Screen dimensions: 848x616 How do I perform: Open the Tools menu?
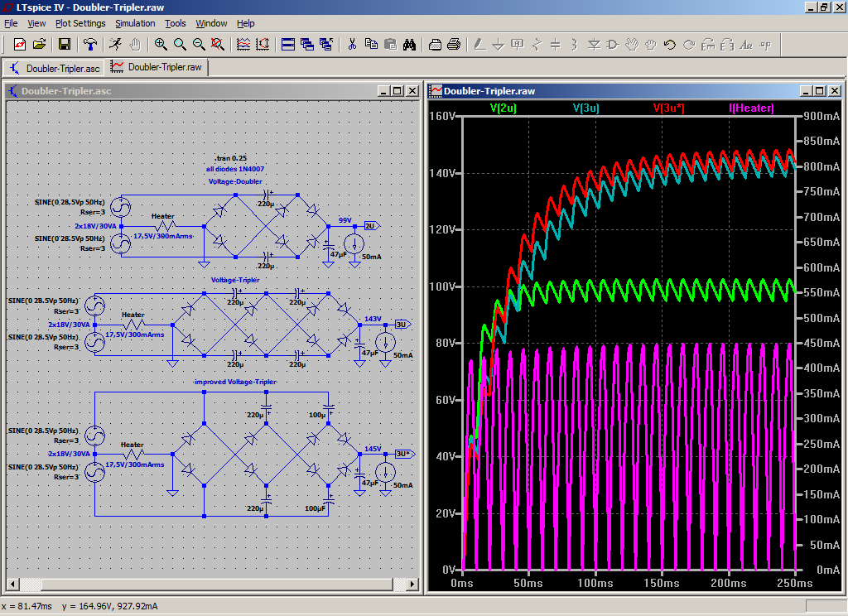(176, 23)
